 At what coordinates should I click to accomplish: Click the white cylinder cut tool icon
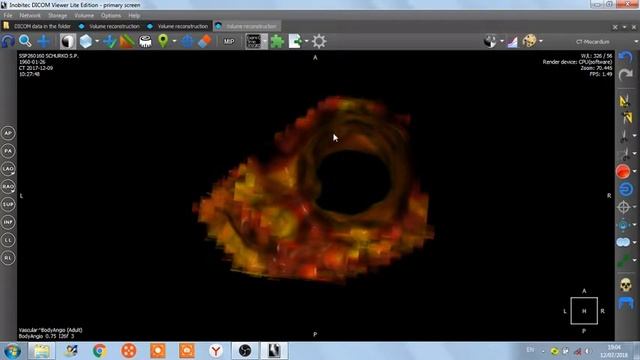tap(145, 41)
